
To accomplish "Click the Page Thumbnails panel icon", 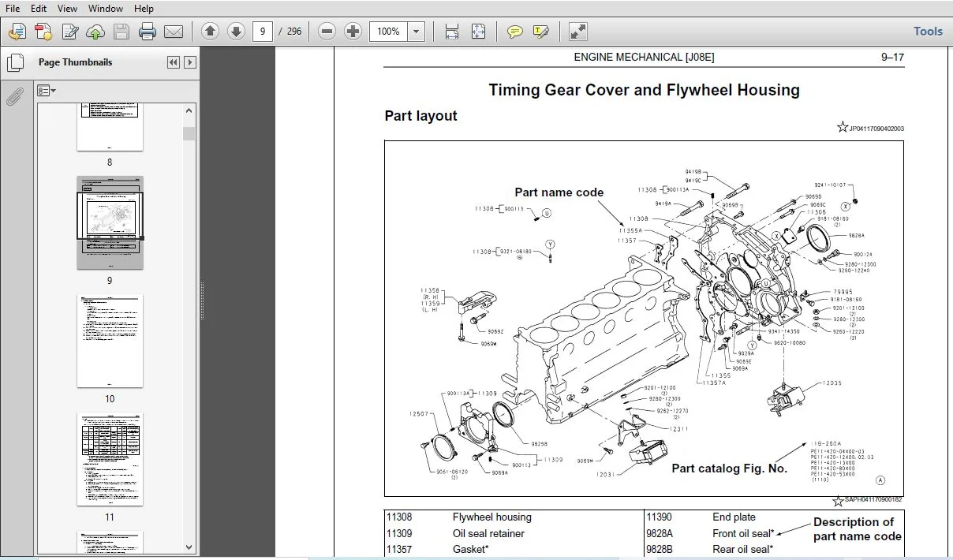I will pyautogui.click(x=15, y=62).
